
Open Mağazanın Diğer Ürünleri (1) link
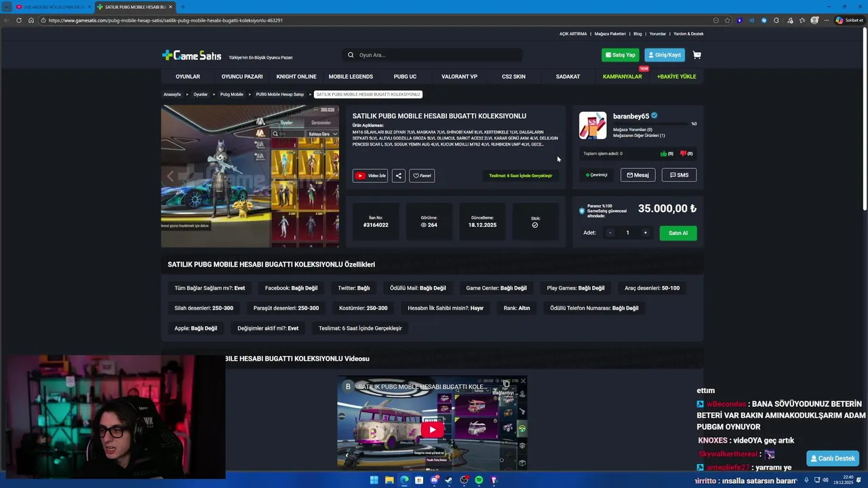[639, 136]
